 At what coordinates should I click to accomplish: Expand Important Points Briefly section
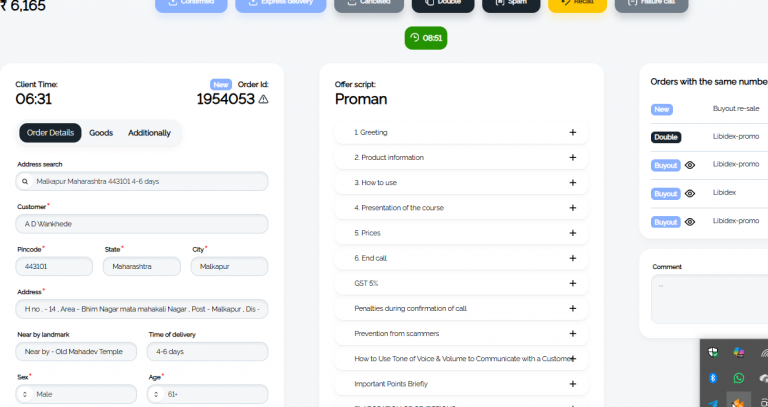pyautogui.click(x=461, y=384)
